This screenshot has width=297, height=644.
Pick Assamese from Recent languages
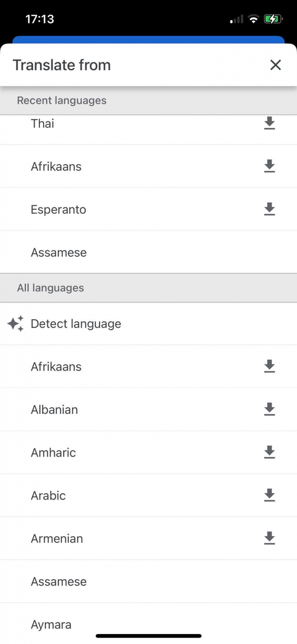coord(59,252)
